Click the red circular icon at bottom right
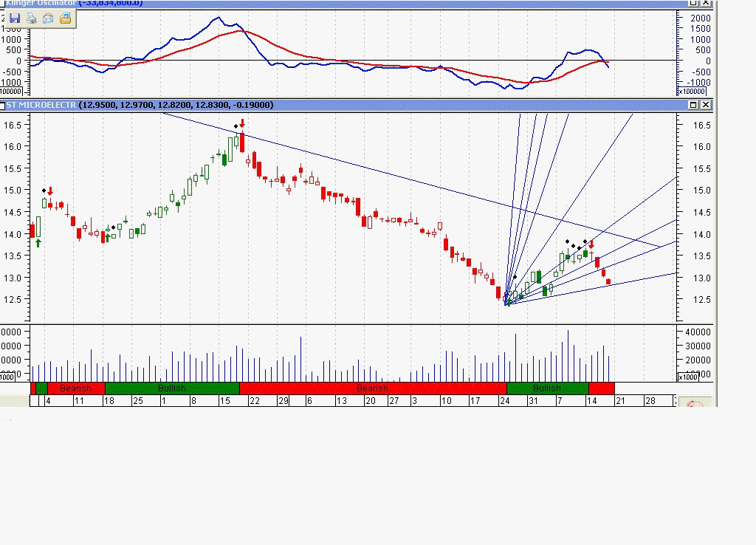Image resolution: width=756 pixels, height=545 pixels. (694, 405)
